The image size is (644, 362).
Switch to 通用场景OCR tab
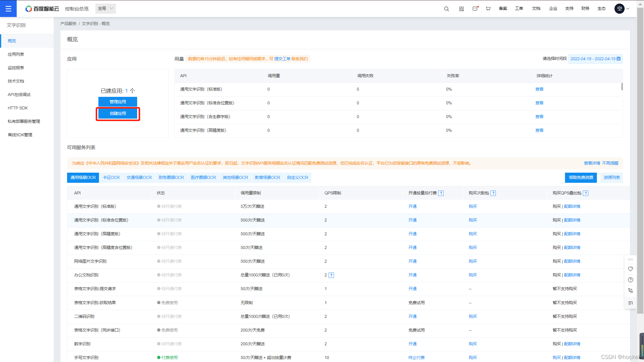[x=83, y=178]
